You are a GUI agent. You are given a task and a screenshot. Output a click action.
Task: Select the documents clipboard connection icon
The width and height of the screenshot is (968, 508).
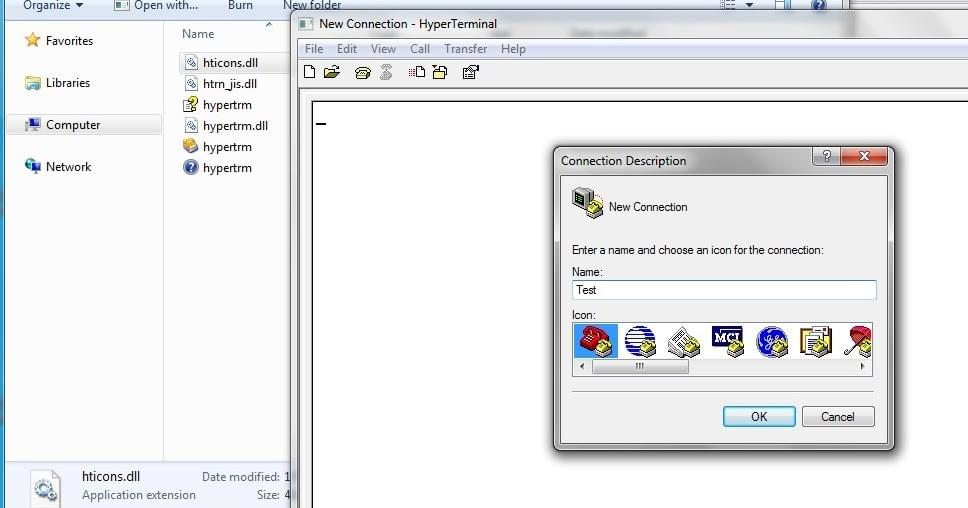(x=816, y=341)
